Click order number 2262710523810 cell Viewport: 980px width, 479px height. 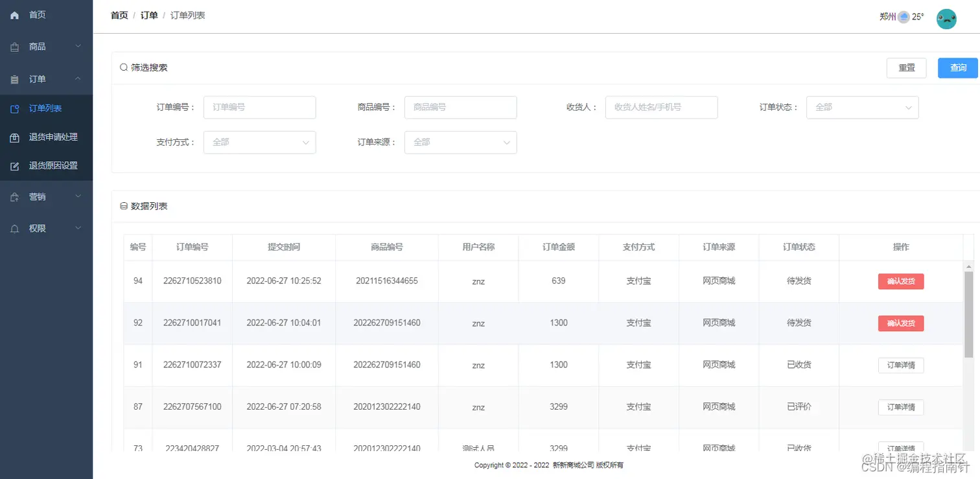click(192, 281)
